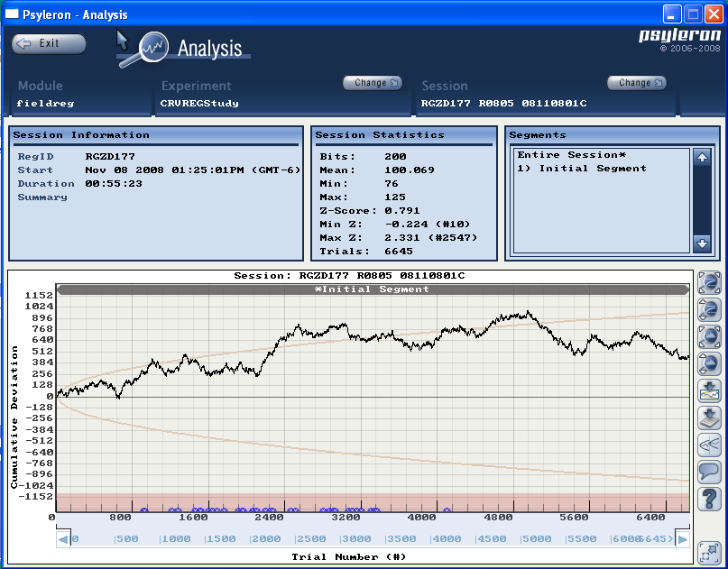This screenshot has height=569, width=728.
Task: Click the speech bubble comment icon
Action: tap(710, 472)
